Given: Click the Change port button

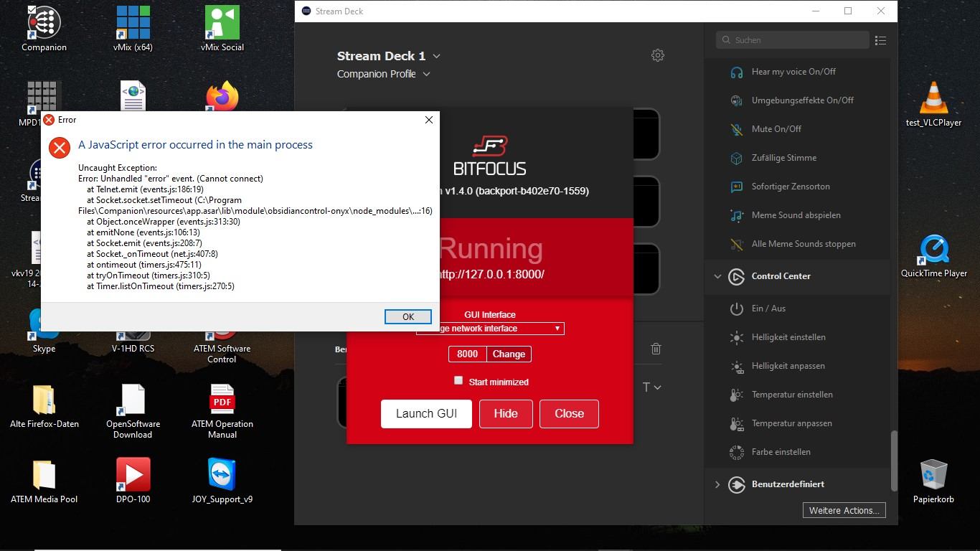Looking at the screenshot, I should coord(509,354).
